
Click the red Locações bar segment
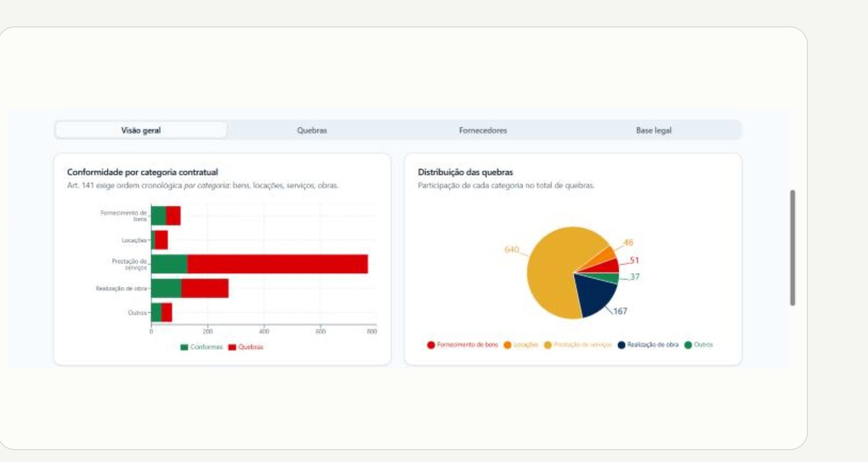(x=161, y=240)
